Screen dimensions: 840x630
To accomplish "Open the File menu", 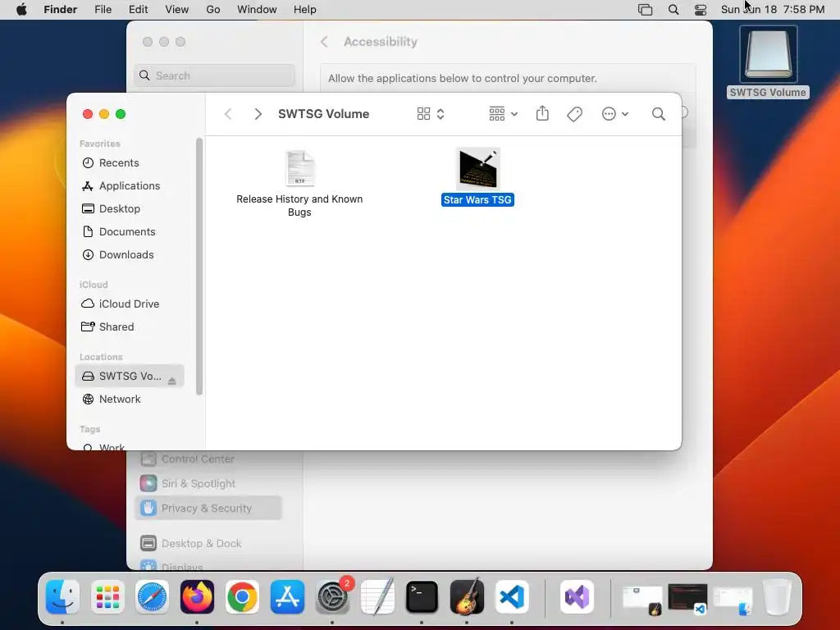I will coord(103,10).
